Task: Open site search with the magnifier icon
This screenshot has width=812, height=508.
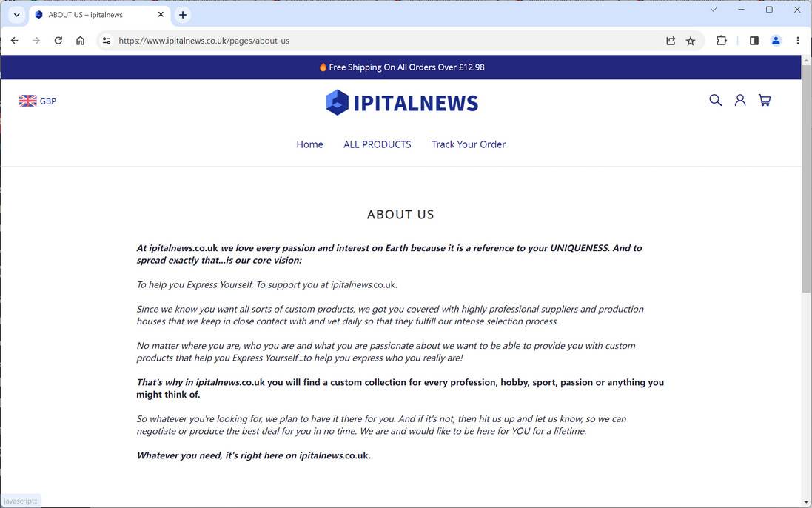Action: (715, 99)
